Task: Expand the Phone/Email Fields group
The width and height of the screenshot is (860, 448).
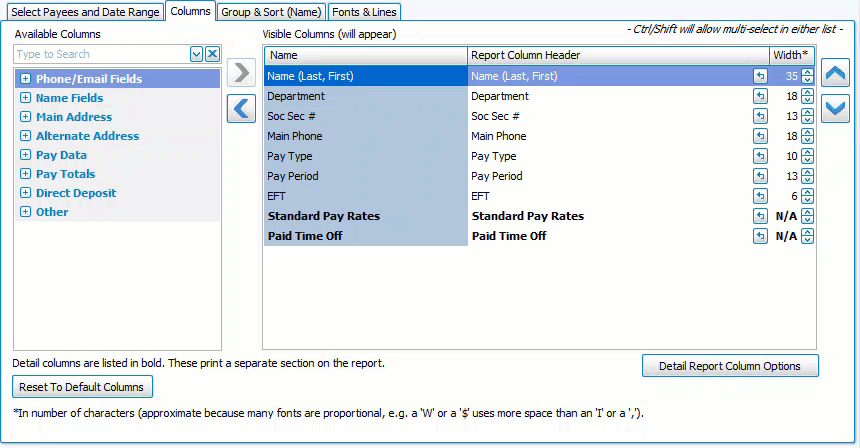Action: 25,79
